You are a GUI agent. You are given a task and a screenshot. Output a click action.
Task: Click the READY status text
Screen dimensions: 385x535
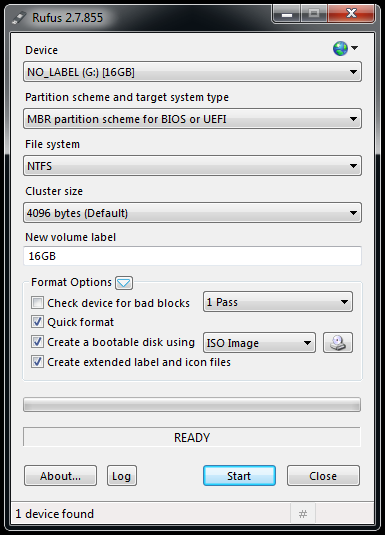[192, 437]
